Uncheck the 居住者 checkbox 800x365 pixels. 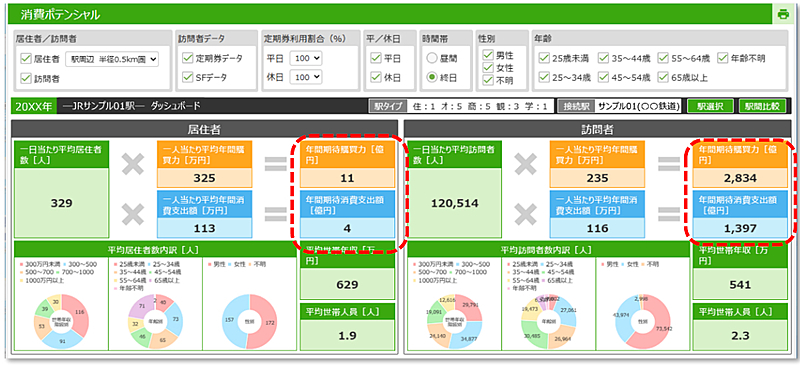26,59
